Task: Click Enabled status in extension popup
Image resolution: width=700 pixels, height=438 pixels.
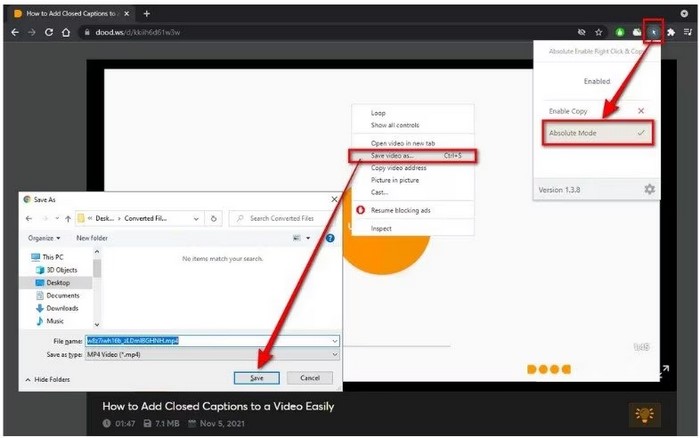Action: (x=597, y=81)
